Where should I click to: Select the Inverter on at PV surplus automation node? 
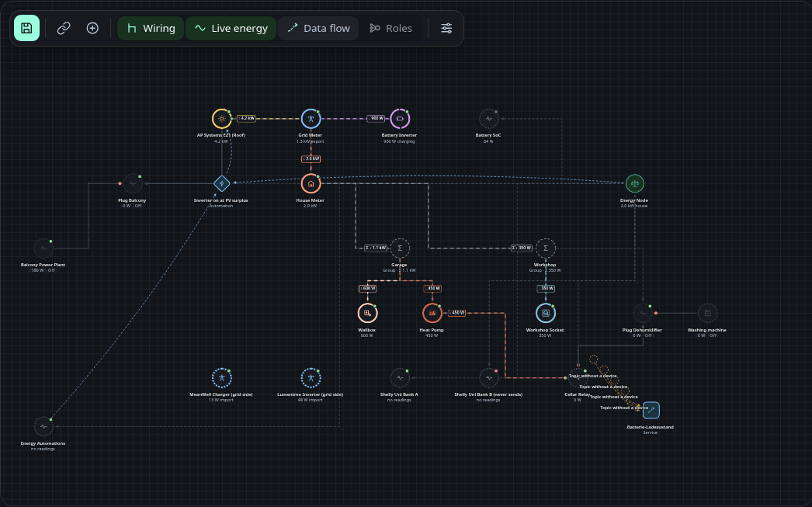(222, 183)
